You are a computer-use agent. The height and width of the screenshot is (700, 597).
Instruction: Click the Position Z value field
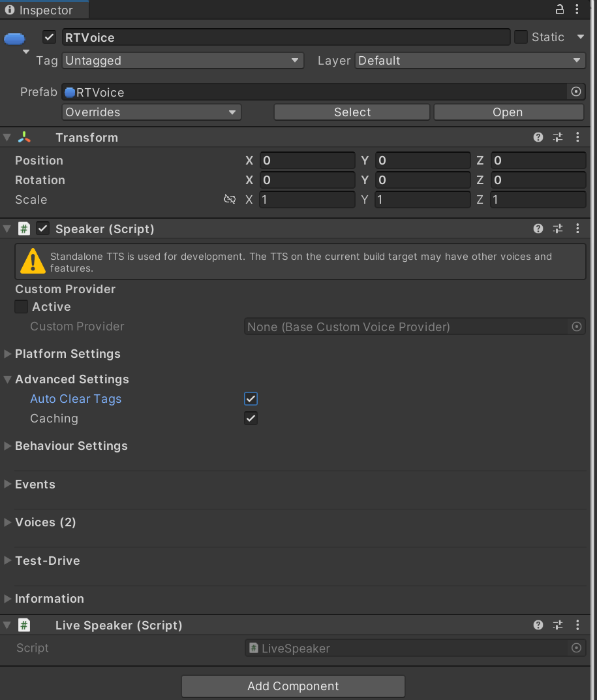[538, 160]
